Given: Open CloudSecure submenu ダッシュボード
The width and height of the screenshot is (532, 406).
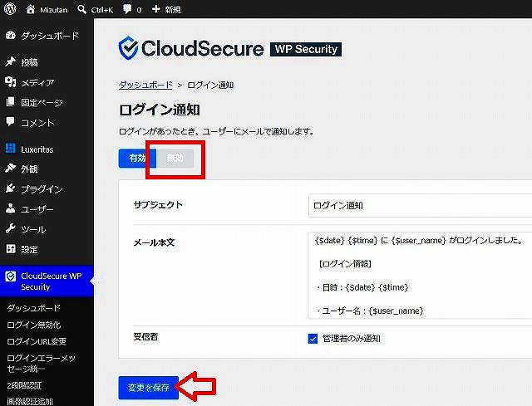Looking at the screenshot, I should point(33,308).
